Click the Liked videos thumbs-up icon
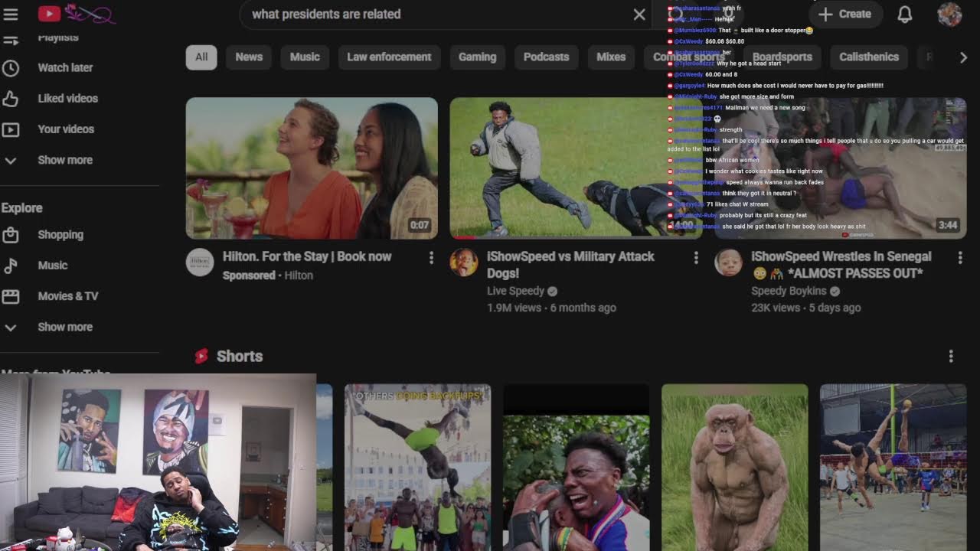The image size is (980, 551). [11, 98]
